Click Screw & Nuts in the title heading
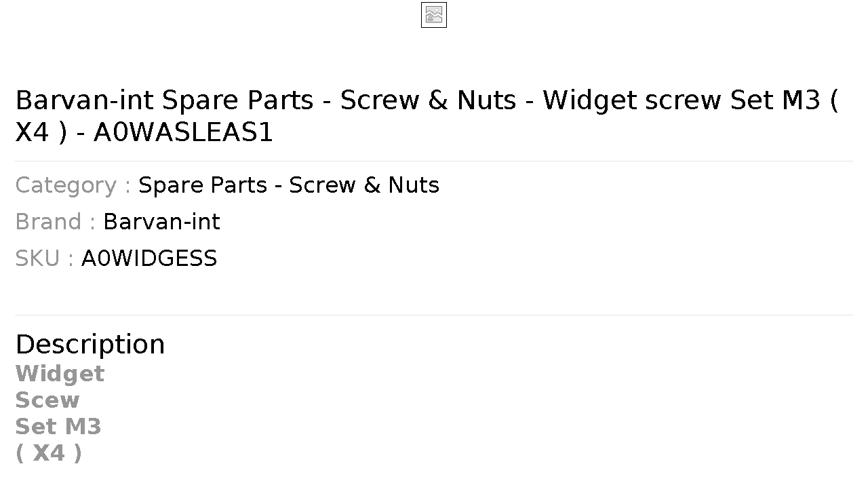 point(428,100)
